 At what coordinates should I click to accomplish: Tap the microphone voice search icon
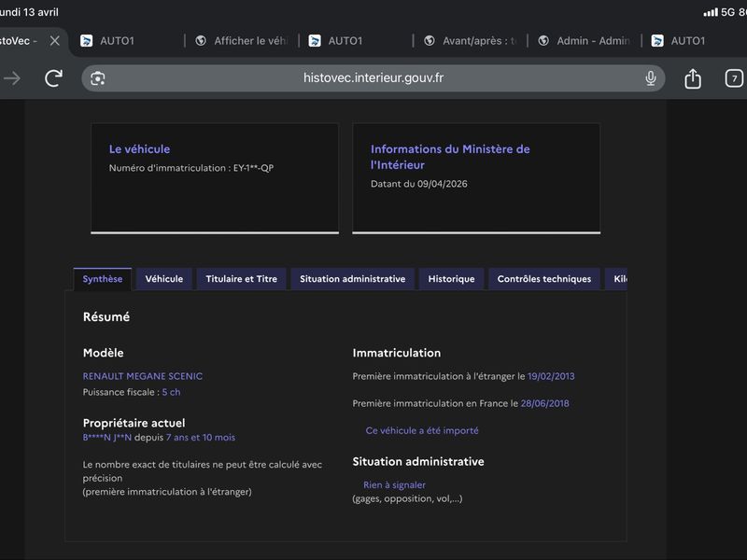click(x=650, y=78)
